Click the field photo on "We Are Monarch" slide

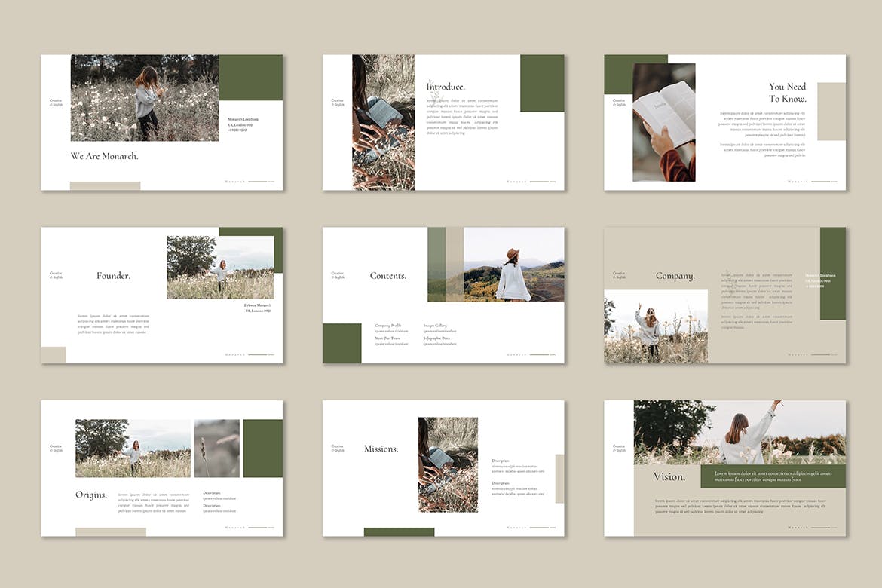click(x=144, y=98)
